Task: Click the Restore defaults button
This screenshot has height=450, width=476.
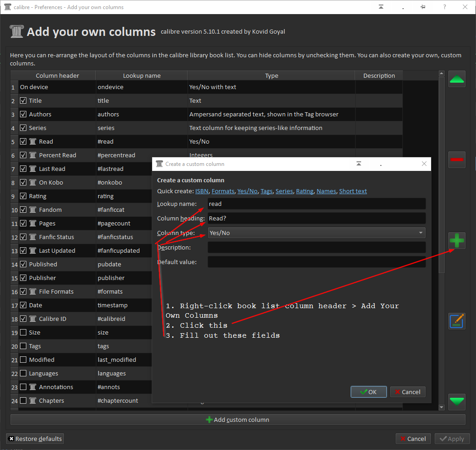Action: tap(35, 439)
